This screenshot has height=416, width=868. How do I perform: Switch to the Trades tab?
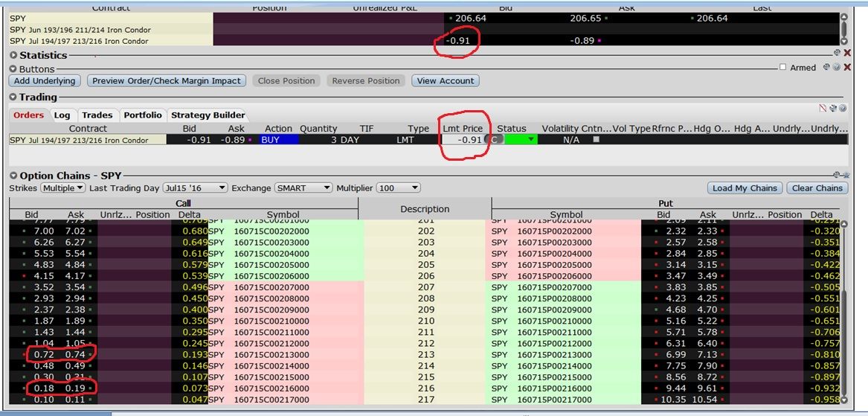tap(97, 115)
